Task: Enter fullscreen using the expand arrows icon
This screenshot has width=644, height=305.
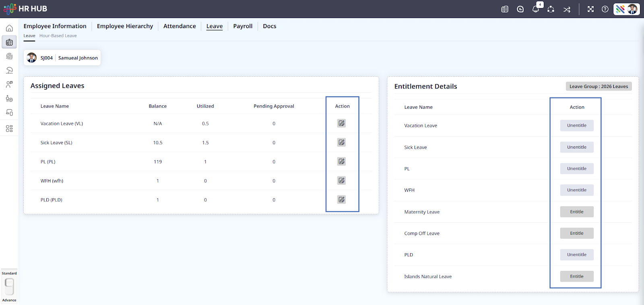Action: pos(590,9)
